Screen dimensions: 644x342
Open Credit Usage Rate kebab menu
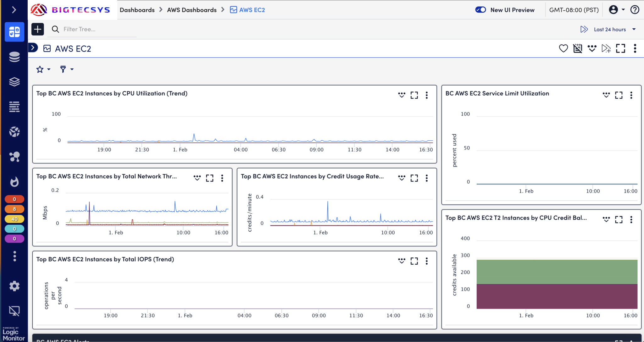(427, 178)
